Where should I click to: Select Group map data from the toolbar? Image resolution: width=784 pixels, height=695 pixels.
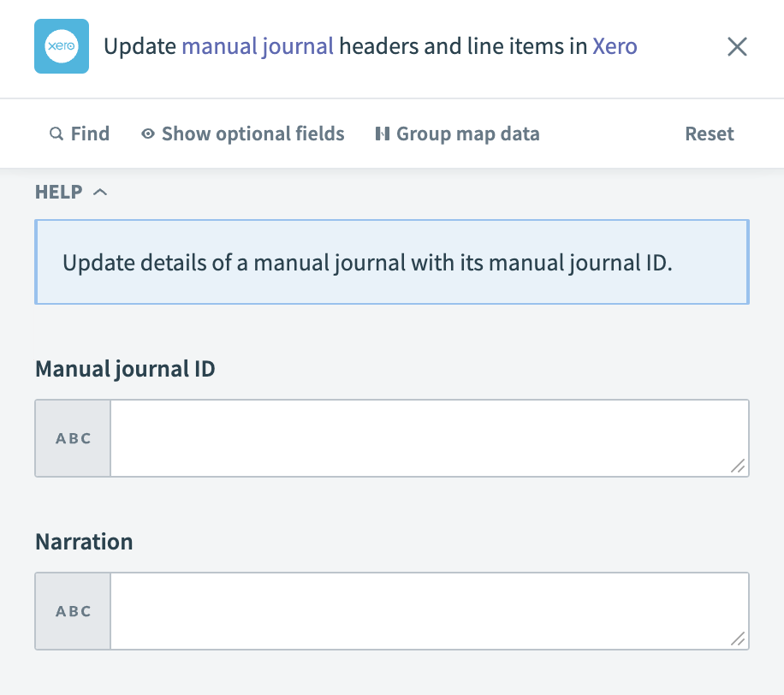(x=457, y=134)
